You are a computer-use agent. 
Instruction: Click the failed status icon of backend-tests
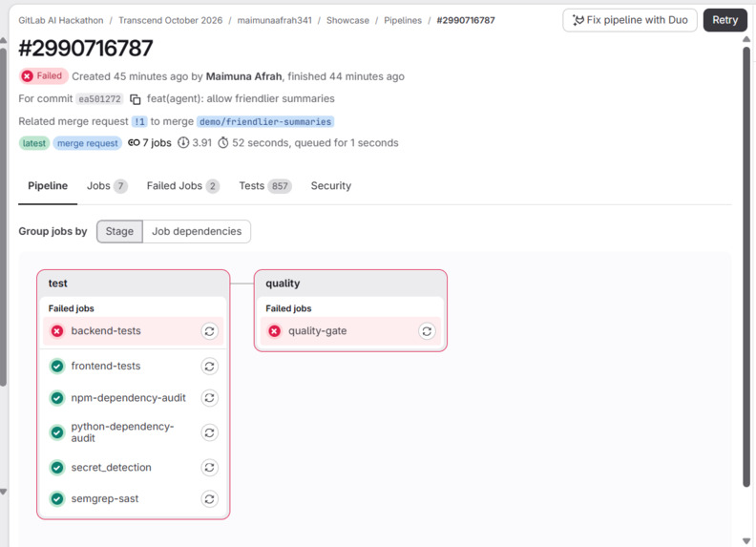pyautogui.click(x=57, y=331)
